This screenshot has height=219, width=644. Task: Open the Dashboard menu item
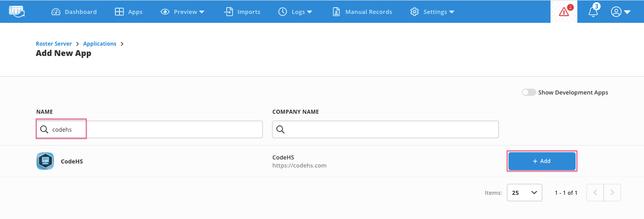pyautogui.click(x=74, y=12)
